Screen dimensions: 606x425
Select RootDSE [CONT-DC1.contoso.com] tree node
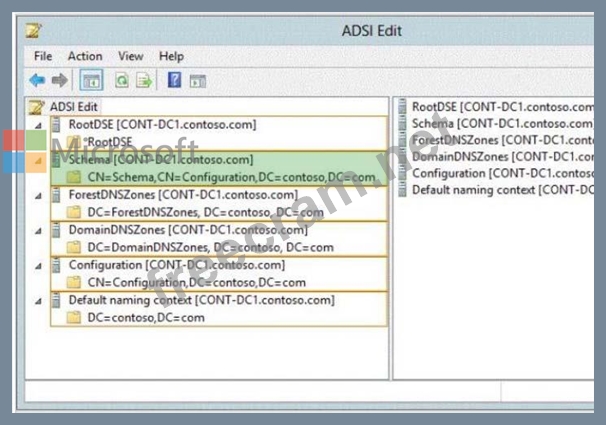162,124
